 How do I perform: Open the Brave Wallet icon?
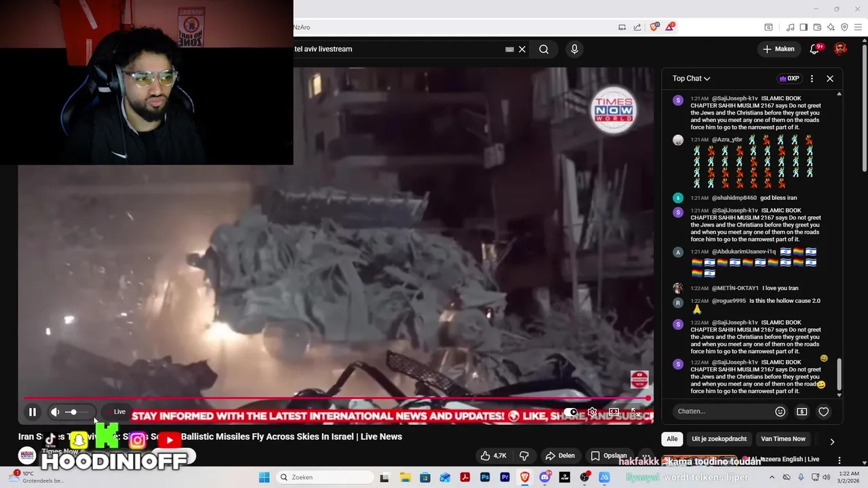[x=817, y=27]
